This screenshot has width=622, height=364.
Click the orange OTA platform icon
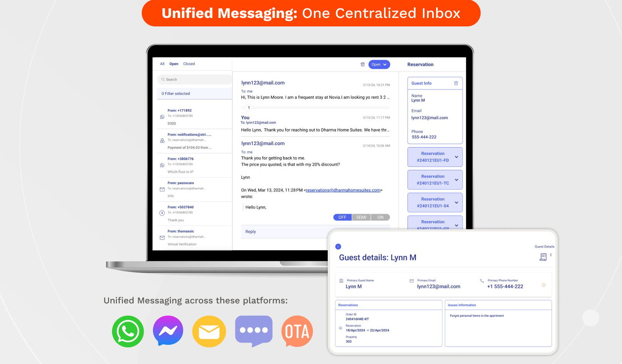click(297, 331)
